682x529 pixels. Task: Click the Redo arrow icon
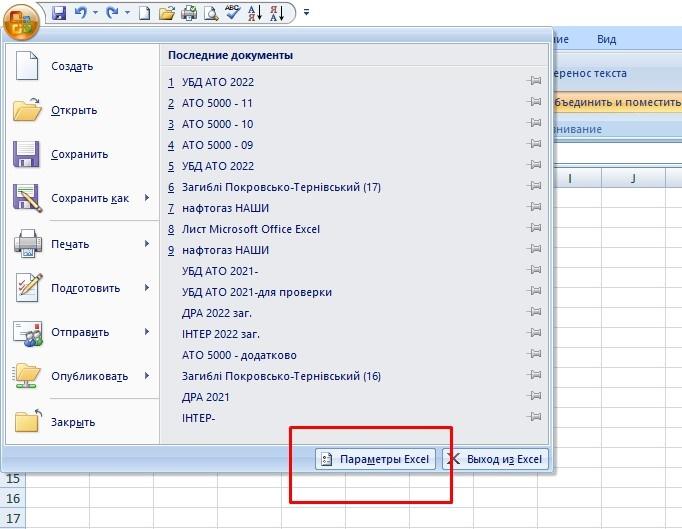tap(110, 13)
